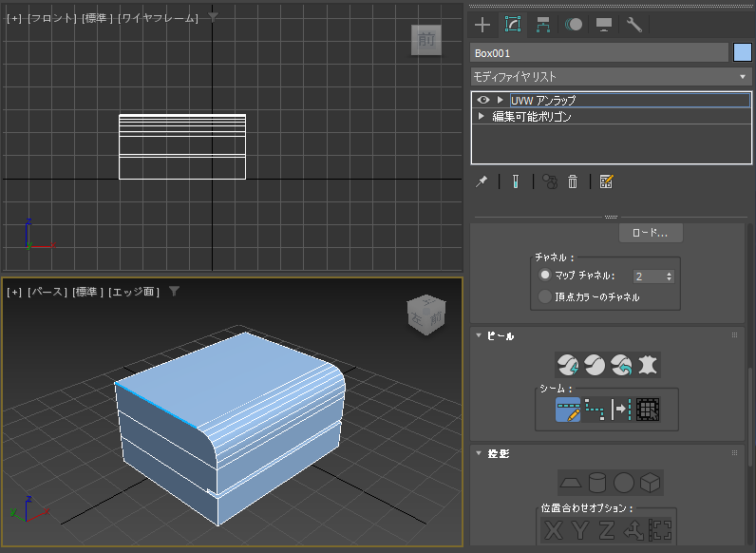
Task: Click the Align to Z icon
Action: 607,530
